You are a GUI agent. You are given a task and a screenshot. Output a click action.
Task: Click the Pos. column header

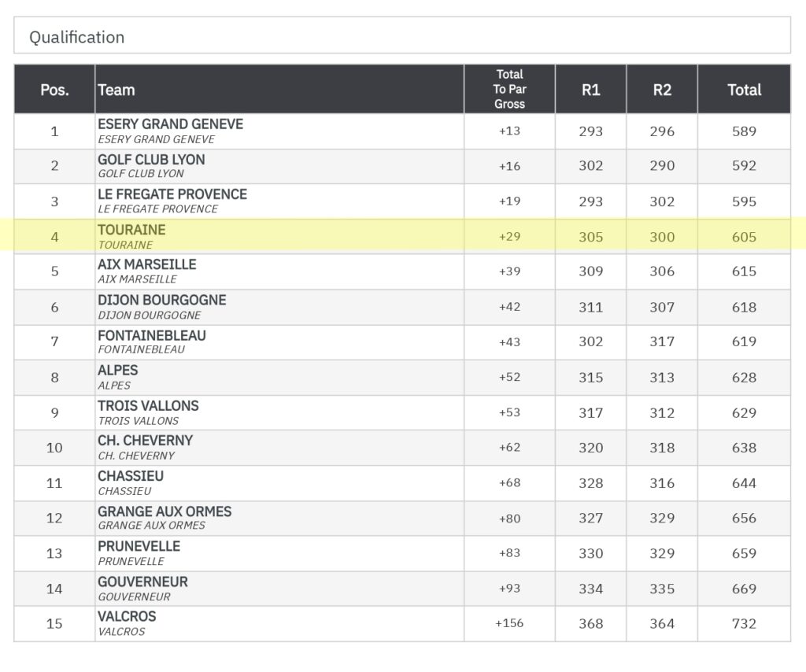(54, 90)
